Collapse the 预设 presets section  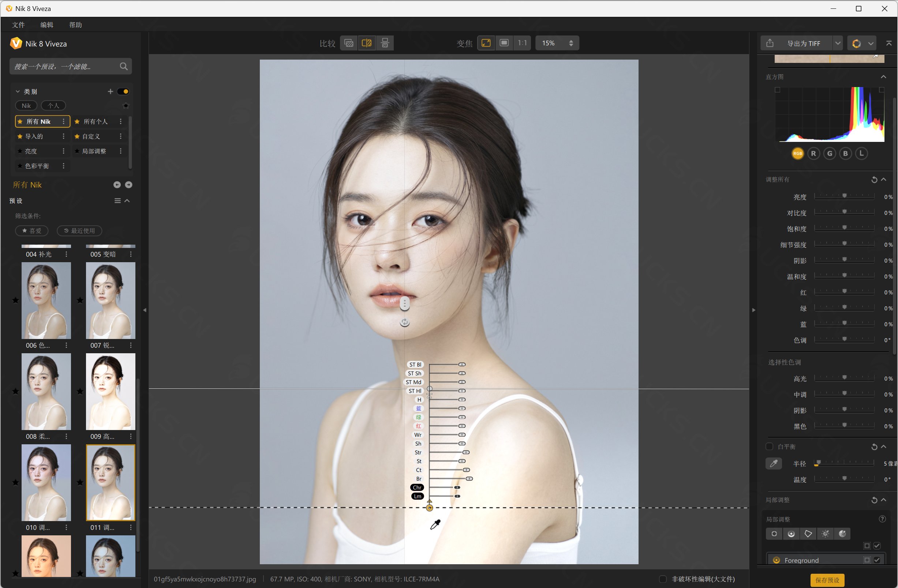[127, 201]
